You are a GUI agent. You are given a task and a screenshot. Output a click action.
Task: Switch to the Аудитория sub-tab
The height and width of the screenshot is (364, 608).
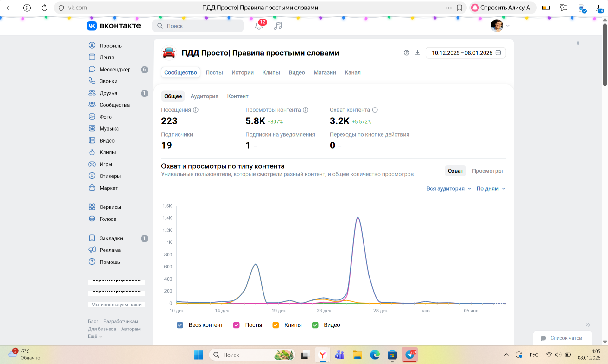(204, 96)
